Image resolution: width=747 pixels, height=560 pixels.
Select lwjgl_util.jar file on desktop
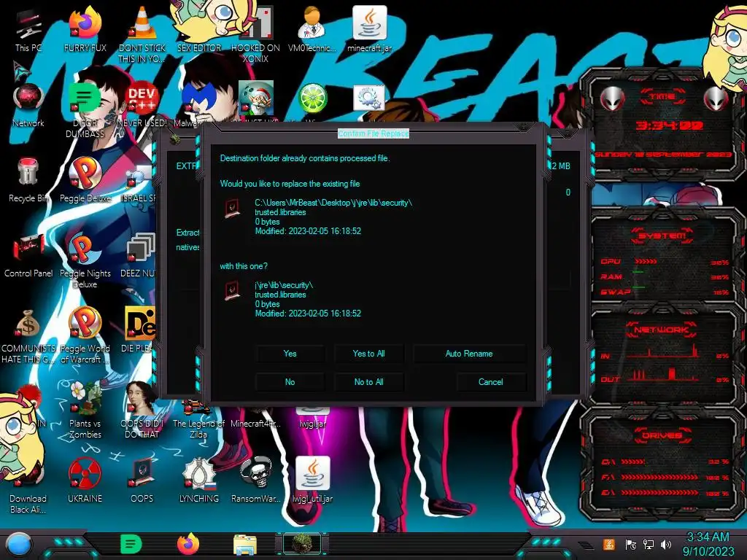[x=312, y=480]
